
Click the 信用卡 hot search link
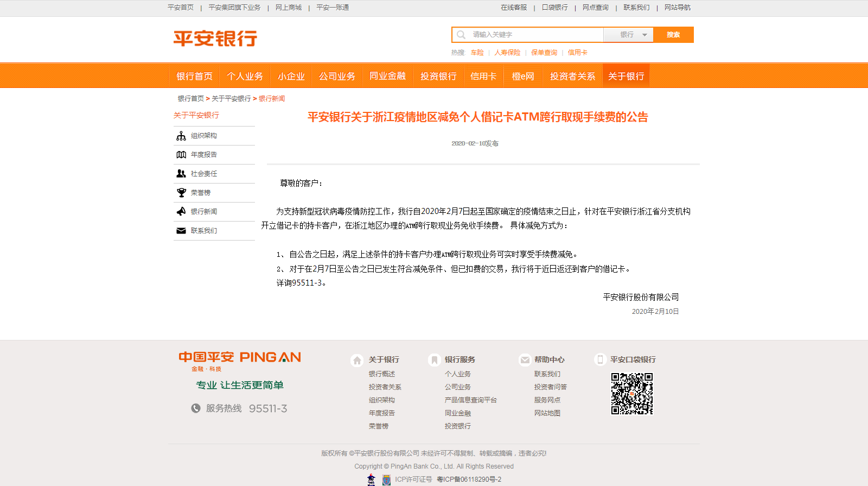(x=578, y=53)
